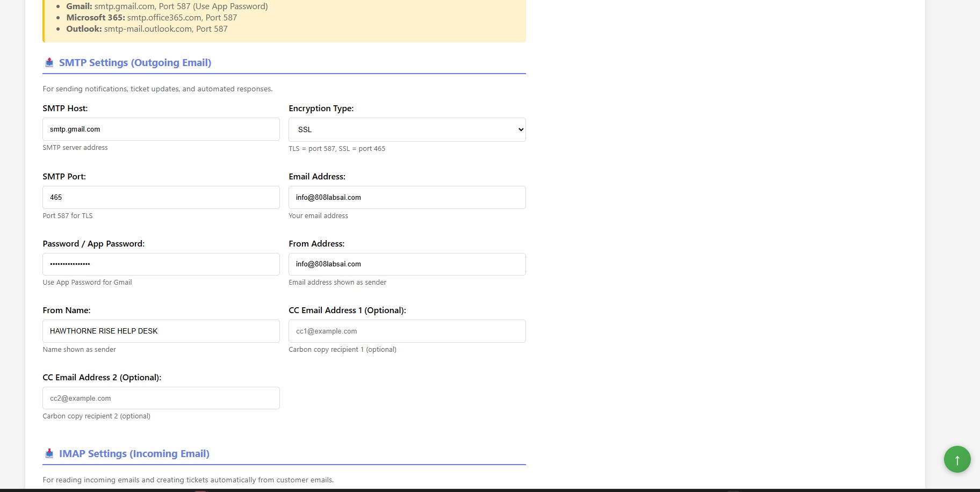Select the From Name field showing HAWTHORNE RISE HELP DESK
980x492 pixels.
161,331
